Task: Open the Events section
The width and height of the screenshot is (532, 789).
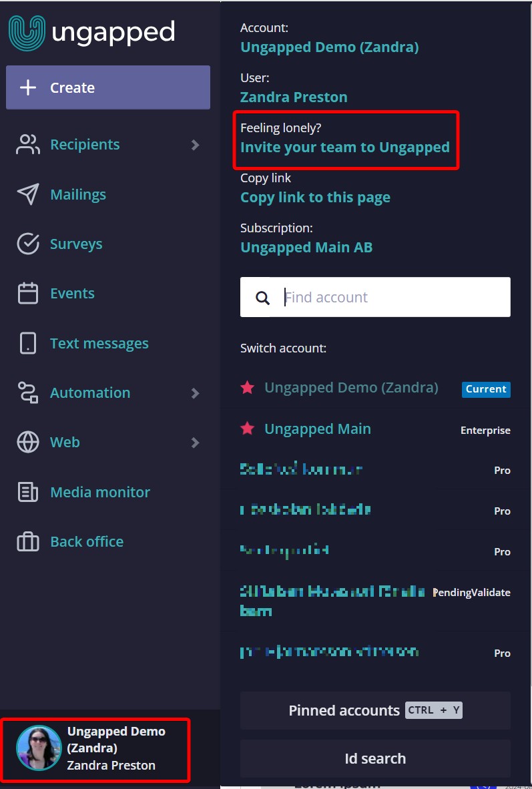Action: 73,293
